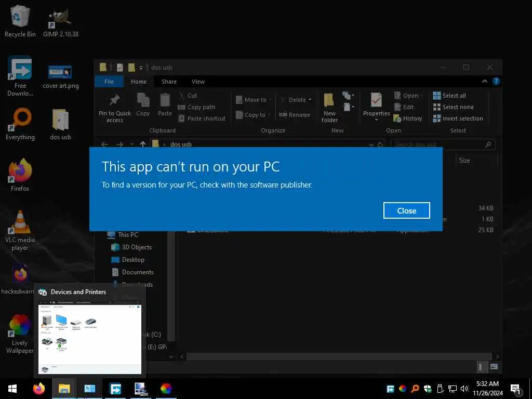The width and height of the screenshot is (532, 399).
Task: Select the dos usb desktop folder
Action: [60, 125]
